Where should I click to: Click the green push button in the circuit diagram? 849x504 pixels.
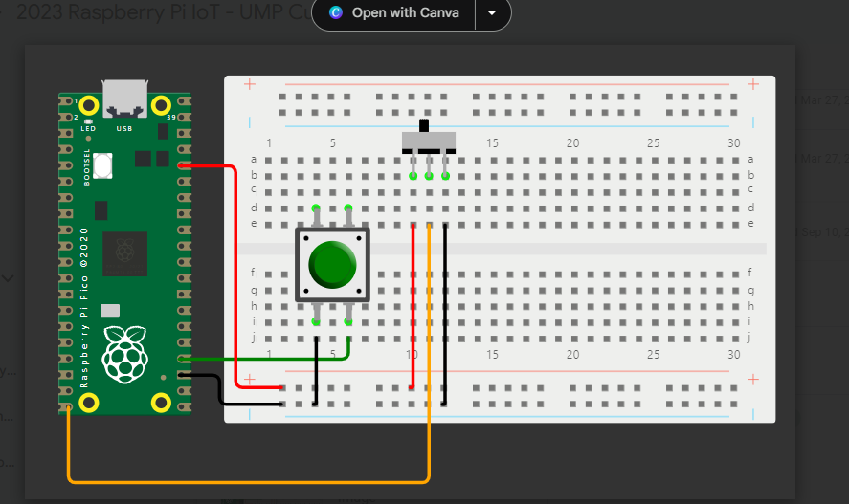(332, 265)
